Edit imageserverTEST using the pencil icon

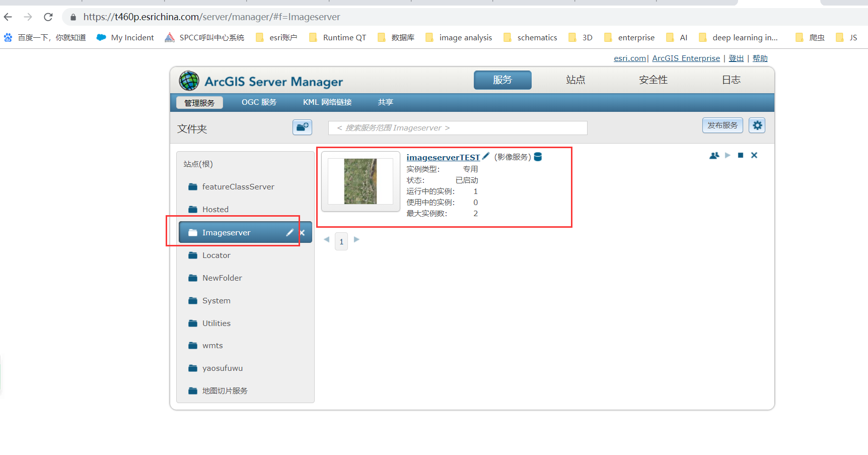click(x=485, y=156)
